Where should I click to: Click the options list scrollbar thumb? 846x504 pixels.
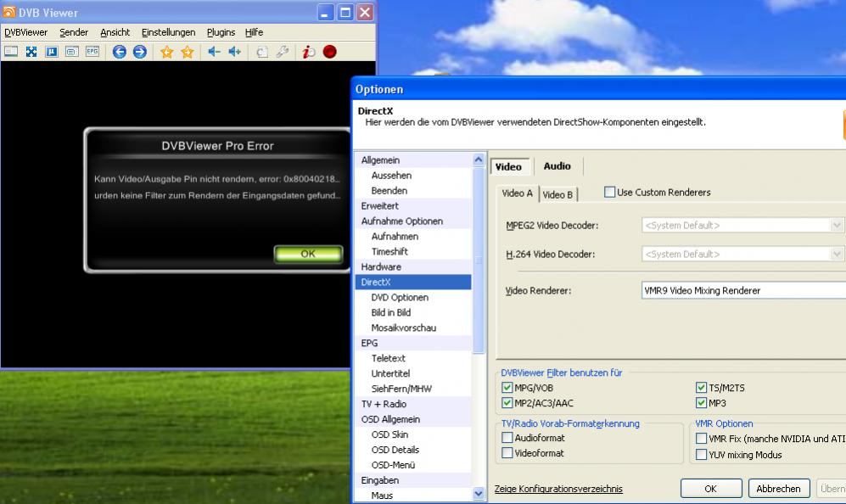pos(478,260)
